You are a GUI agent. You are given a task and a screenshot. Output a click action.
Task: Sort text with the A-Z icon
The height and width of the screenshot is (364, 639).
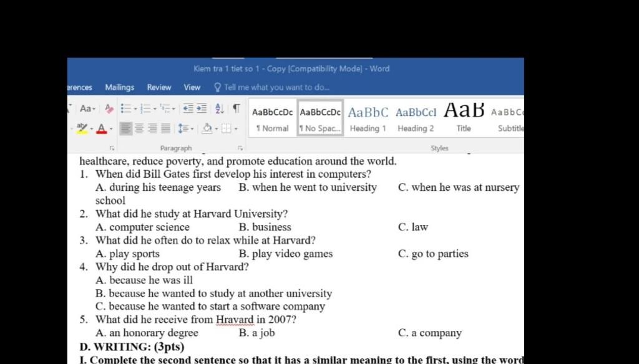pyautogui.click(x=219, y=108)
